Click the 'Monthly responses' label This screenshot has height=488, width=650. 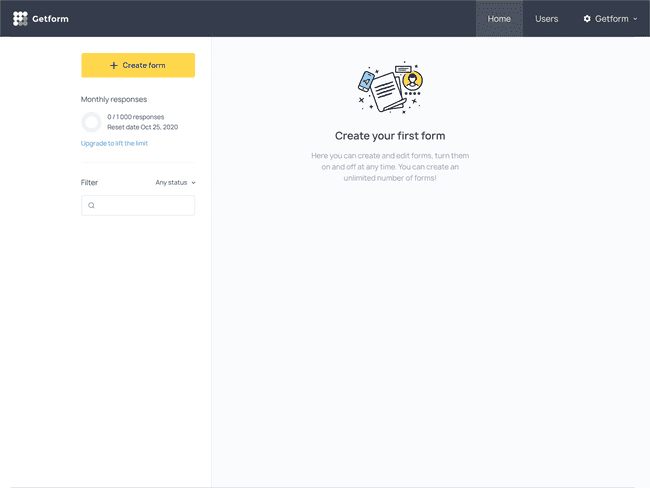click(114, 99)
